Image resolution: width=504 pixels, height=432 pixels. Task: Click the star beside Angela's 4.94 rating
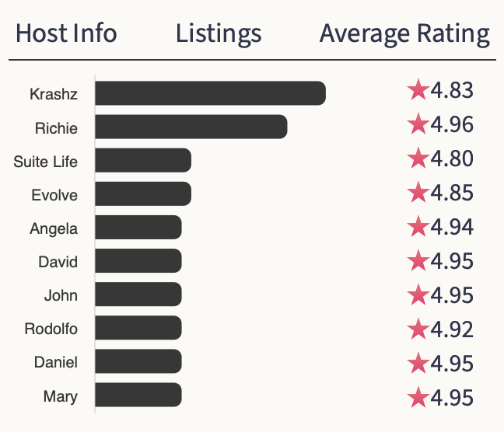(418, 227)
